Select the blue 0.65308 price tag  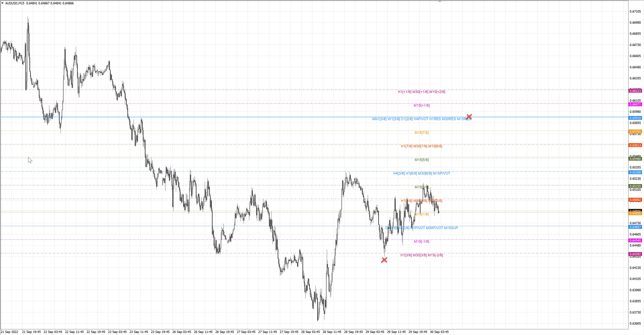point(635,172)
